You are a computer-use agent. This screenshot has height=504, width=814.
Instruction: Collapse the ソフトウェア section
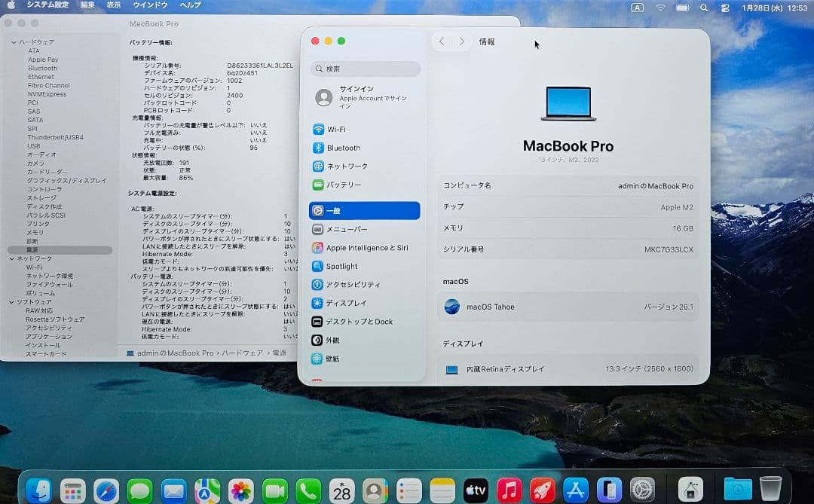[12, 301]
